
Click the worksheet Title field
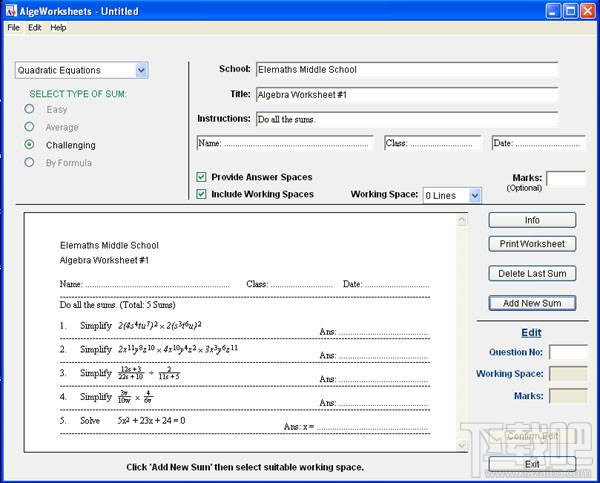[x=406, y=94]
